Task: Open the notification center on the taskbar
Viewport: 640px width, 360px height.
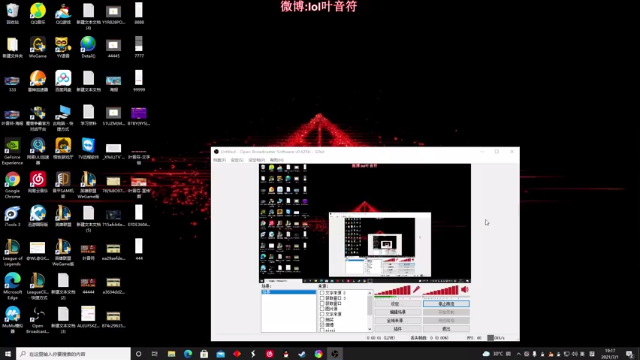Action: (x=630, y=354)
